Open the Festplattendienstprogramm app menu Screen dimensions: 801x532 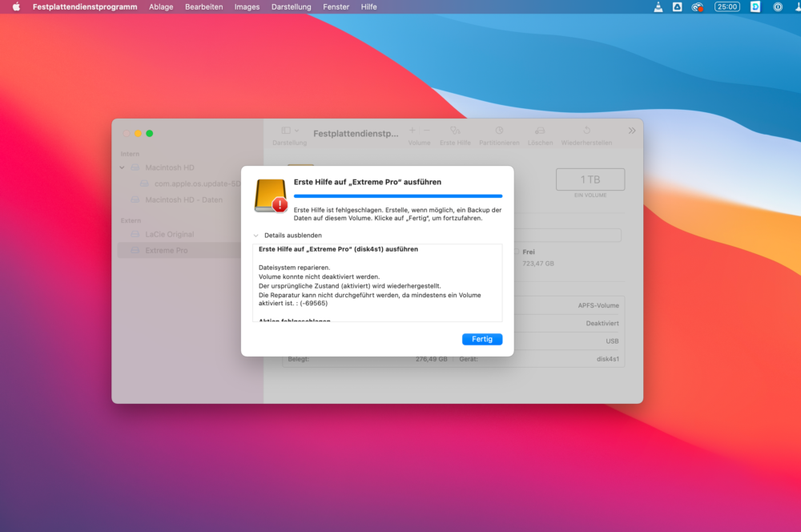tap(85, 6)
